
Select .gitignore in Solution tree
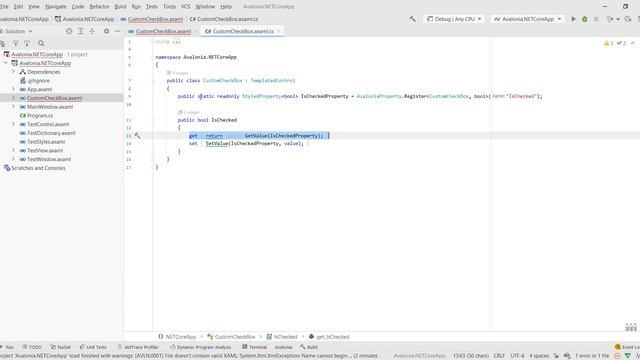tap(38, 80)
